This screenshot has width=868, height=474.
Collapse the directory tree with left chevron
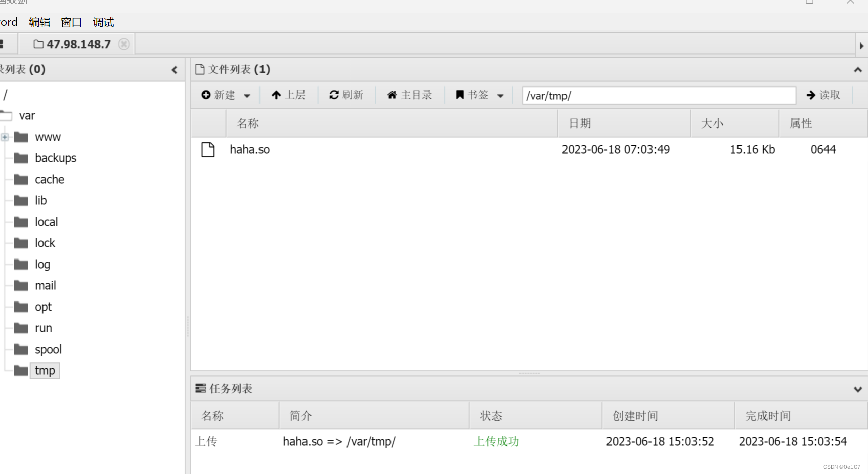[x=175, y=70]
